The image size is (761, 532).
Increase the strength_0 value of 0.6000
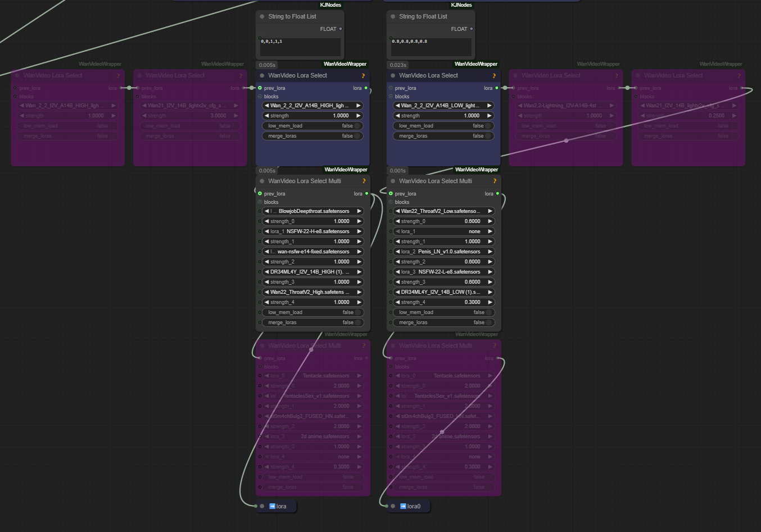click(x=490, y=221)
